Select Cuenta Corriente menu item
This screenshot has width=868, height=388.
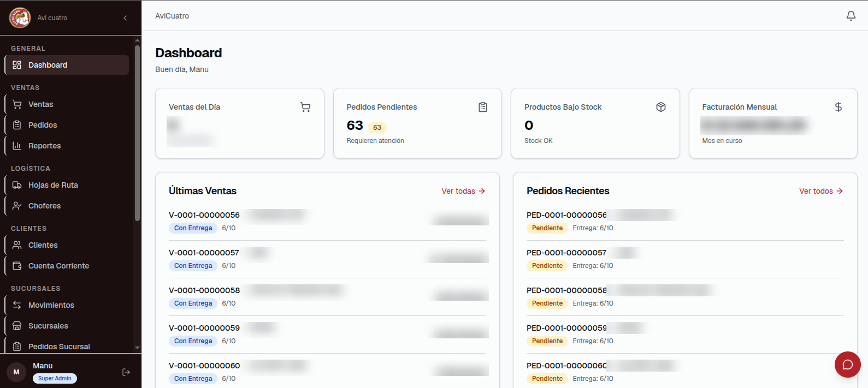[67, 266]
